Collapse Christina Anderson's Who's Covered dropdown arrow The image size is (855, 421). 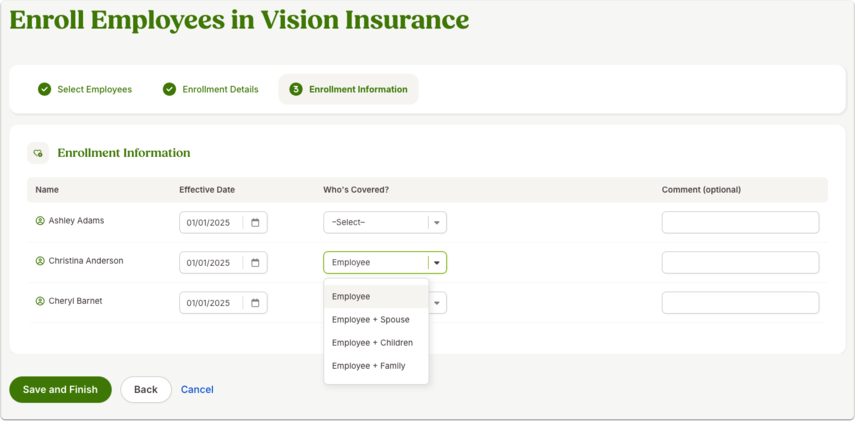click(437, 263)
